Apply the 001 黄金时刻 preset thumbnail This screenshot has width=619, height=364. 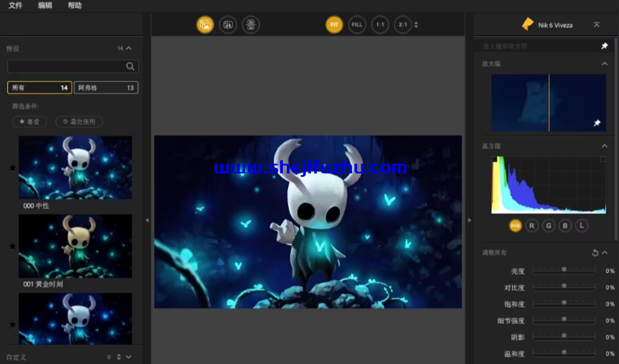pos(76,246)
